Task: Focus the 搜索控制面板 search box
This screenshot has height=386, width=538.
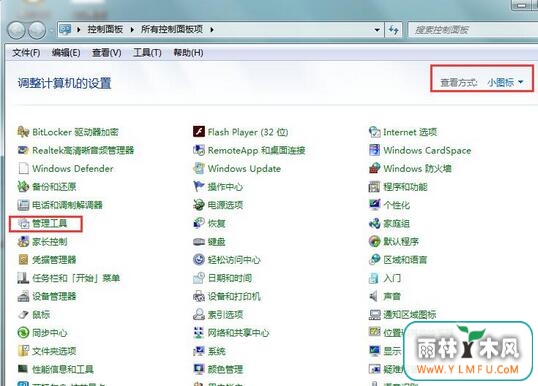Action: tap(473, 30)
